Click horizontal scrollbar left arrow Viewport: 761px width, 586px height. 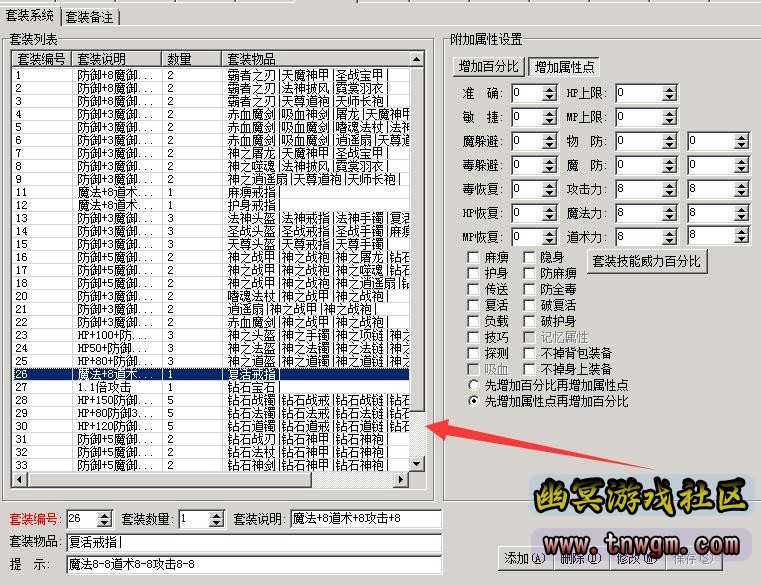[19, 480]
